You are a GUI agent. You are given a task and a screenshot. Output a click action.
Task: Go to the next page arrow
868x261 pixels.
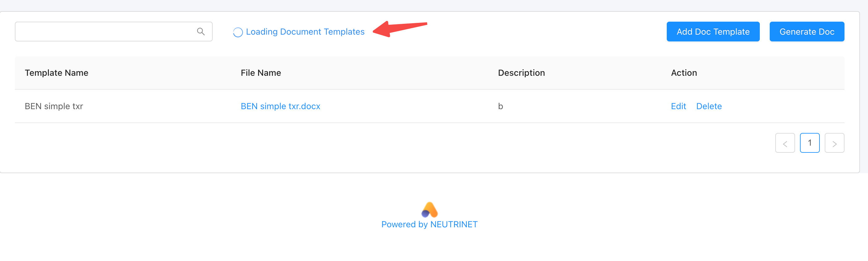click(834, 143)
